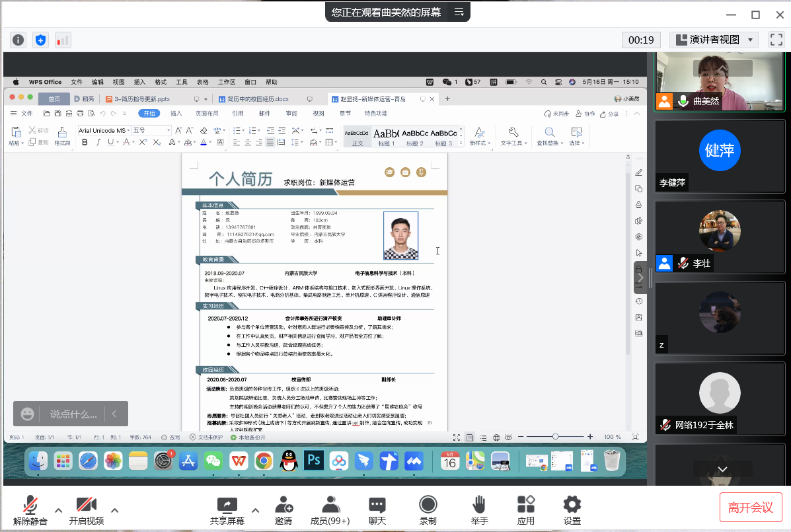This screenshot has width=791, height=532.
Task: Open the Members participant list
Action: coord(330,506)
